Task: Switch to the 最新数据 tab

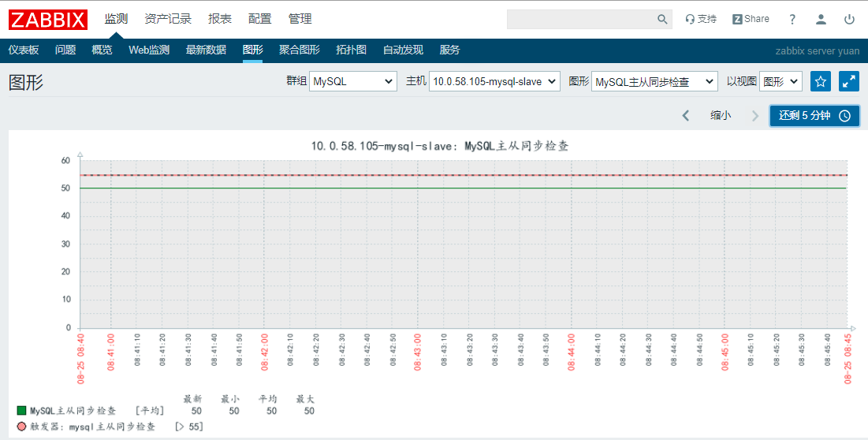Action: point(206,50)
